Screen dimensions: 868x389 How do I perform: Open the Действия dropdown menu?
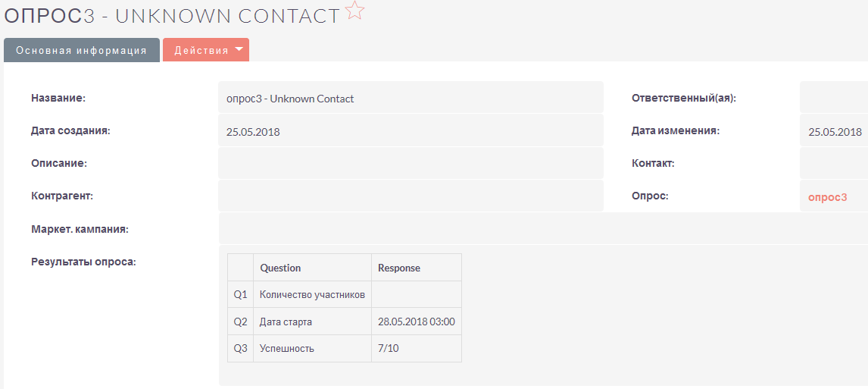(x=201, y=51)
